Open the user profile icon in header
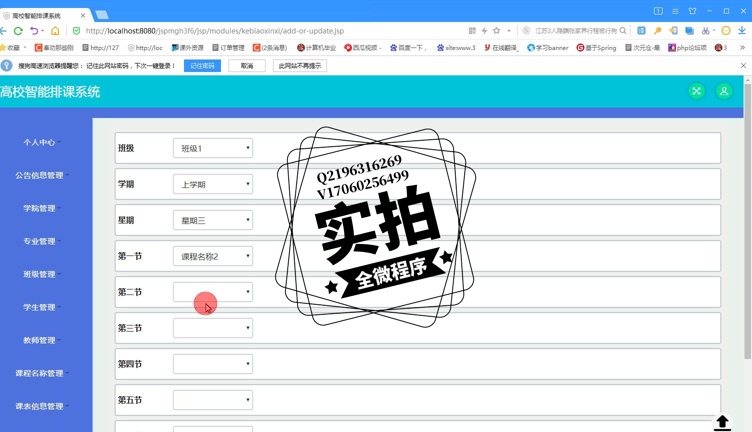 click(724, 91)
